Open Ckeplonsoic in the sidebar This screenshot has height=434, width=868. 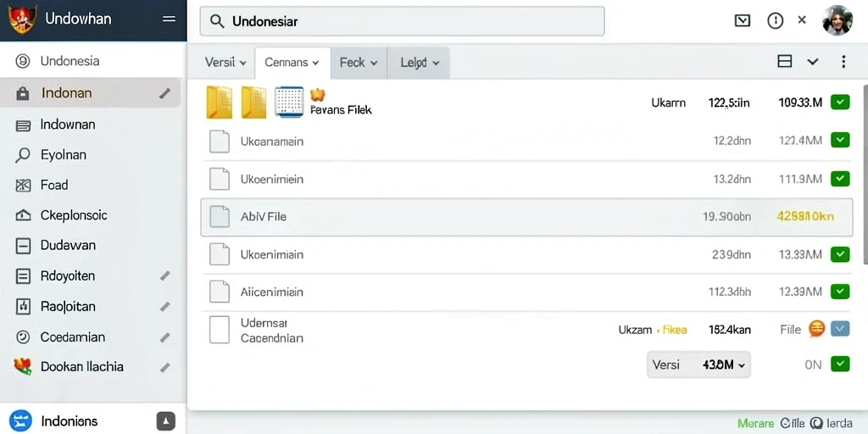click(x=75, y=214)
